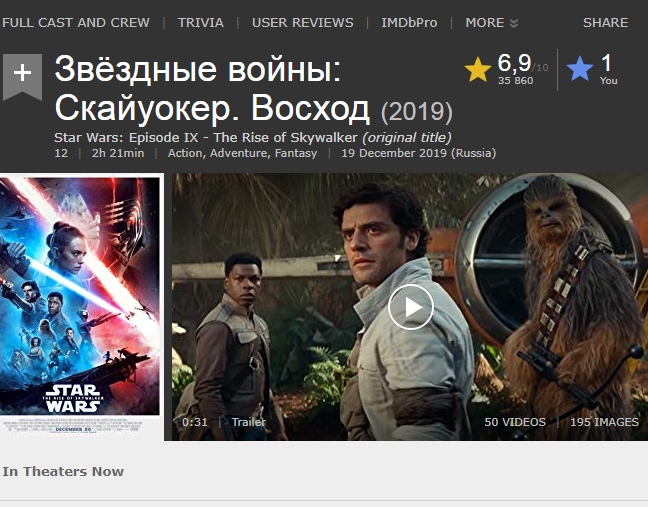
Task: Click the SHARE button
Action: (x=605, y=22)
